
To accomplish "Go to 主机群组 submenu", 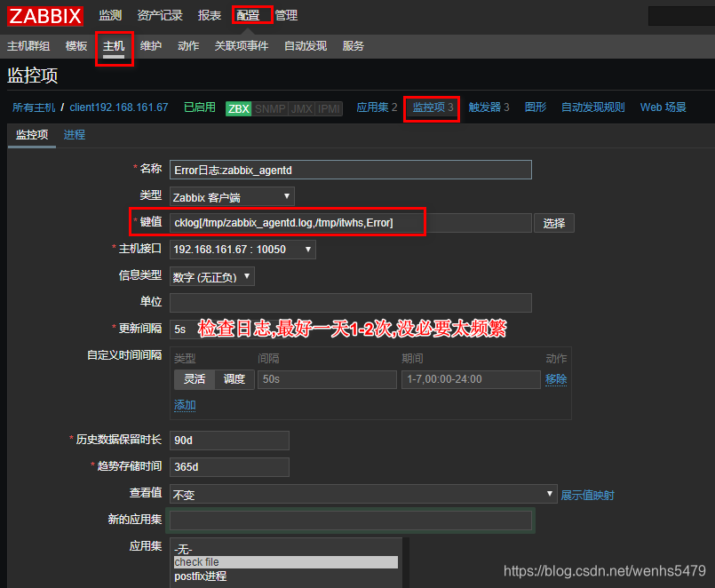I will (28, 46).
